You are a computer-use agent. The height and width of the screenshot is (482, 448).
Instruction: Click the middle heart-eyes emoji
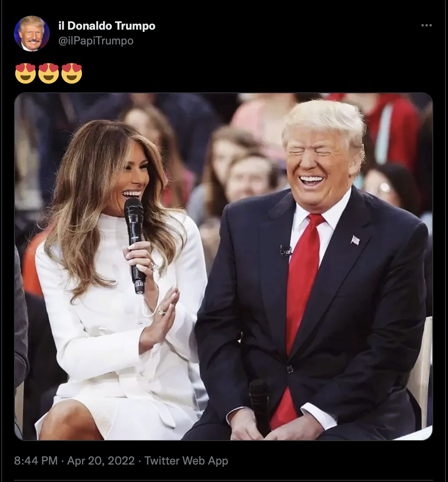pos(48,73)
